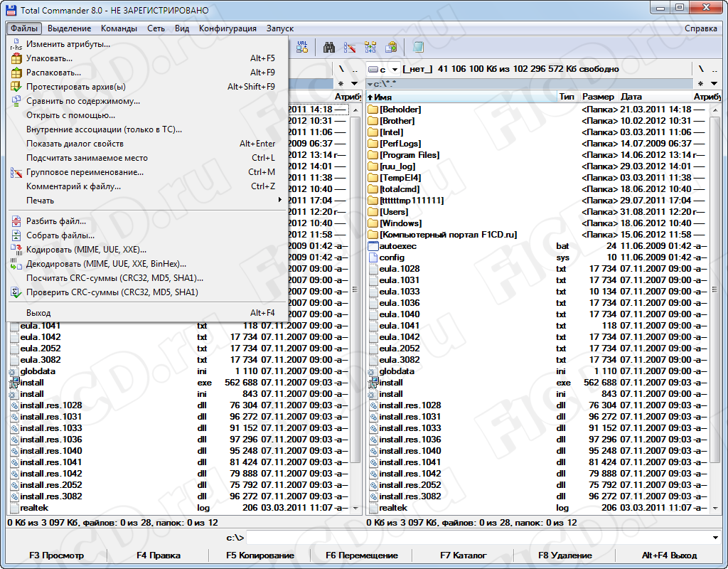Choose Упаковать... to pack files
This screenshot has height=569, width=728.
[148, 58]
